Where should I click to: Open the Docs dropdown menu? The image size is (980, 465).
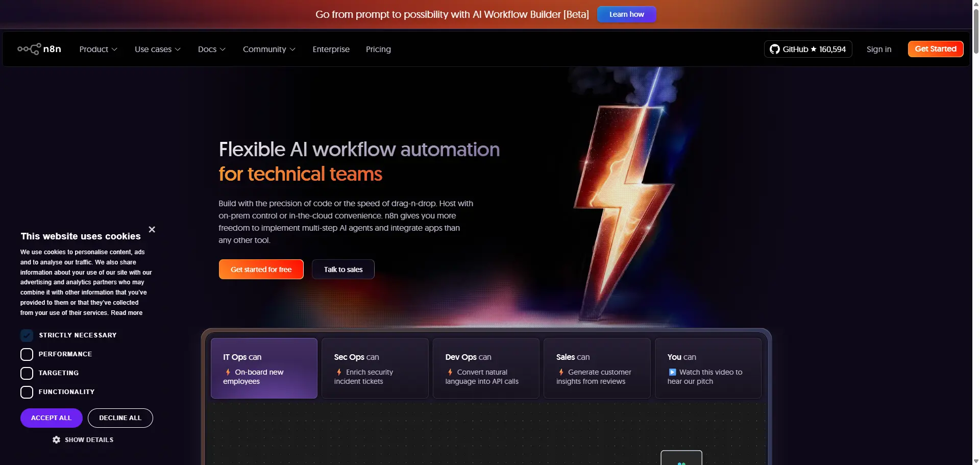(212, 49)
